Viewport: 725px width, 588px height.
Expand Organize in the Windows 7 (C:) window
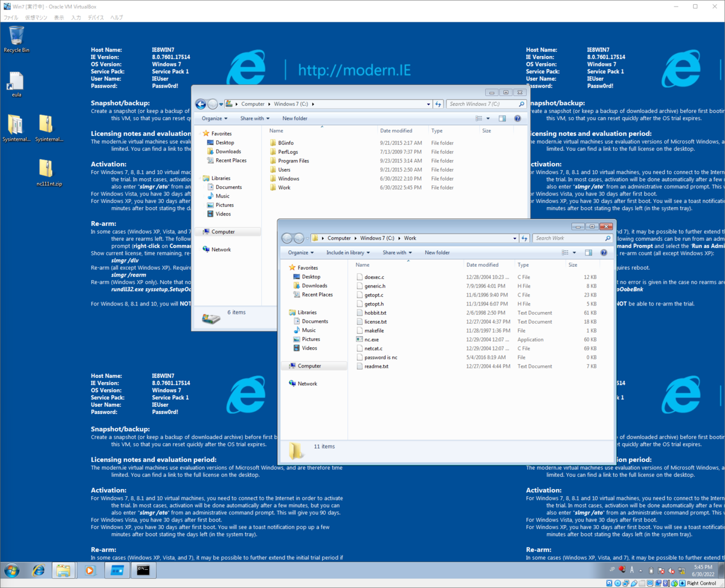pyautogui.click(x=214, y=118)
